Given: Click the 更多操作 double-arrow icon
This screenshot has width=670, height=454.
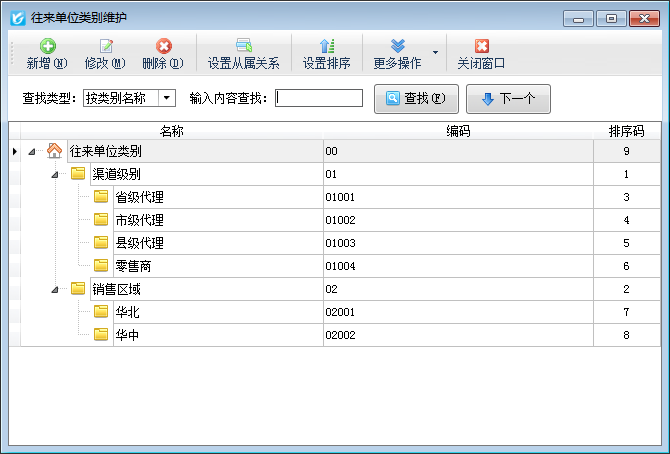Looking at the screenshot, I should [x=397, y=46].
